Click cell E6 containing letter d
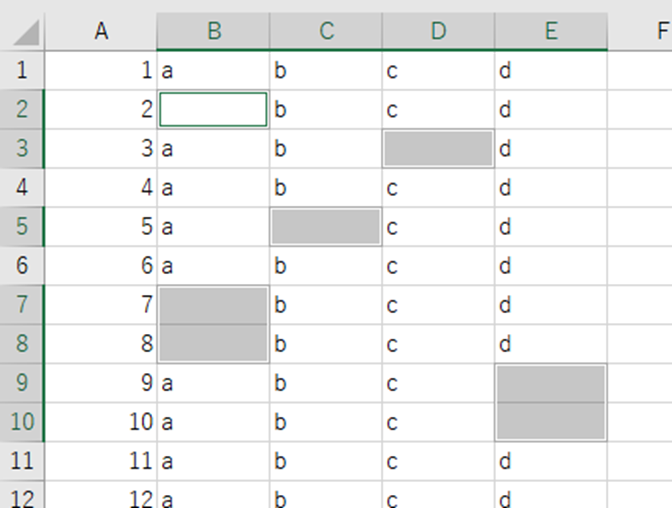672x508 pixels. [x=550, y=266]
